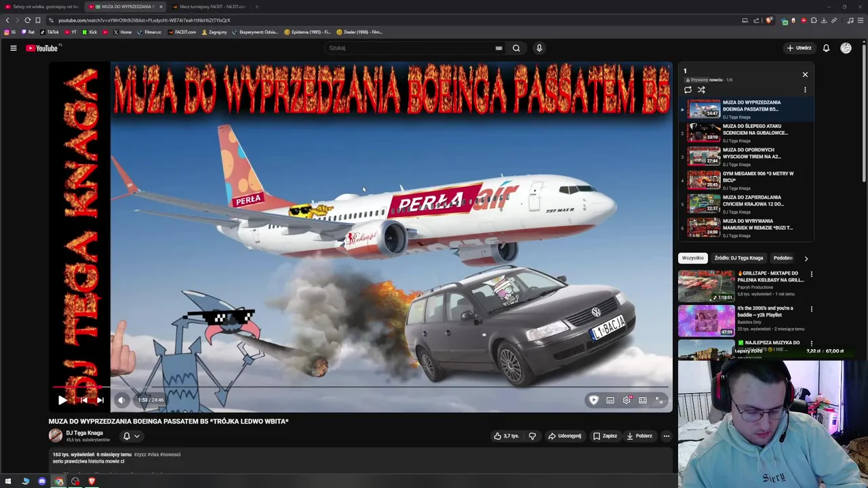Play playlist item MUZA DO OPOROWYCH WYŚCIGÓW
Viewport: 868px width, 488px height.
click(746, 157)
